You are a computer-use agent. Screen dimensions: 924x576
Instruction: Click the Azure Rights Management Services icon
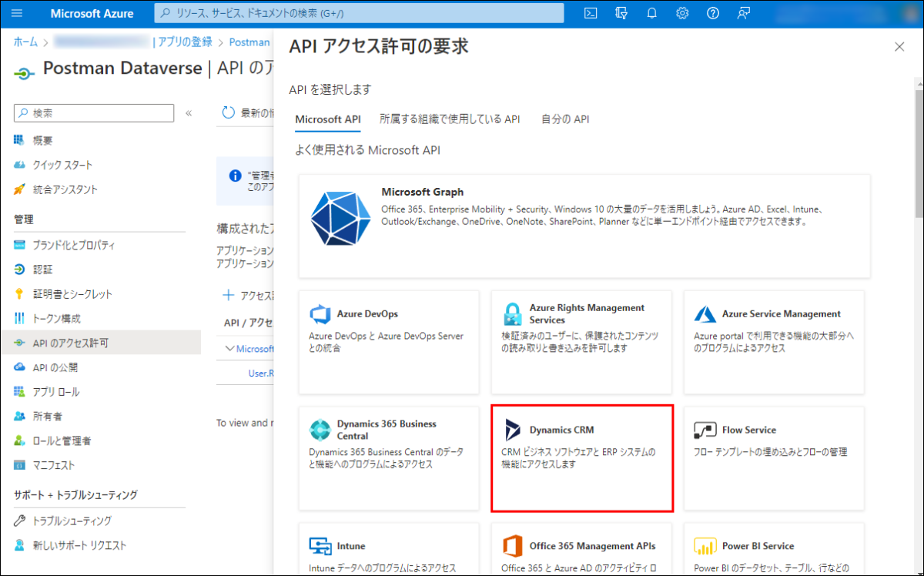(x=512, y=314)
